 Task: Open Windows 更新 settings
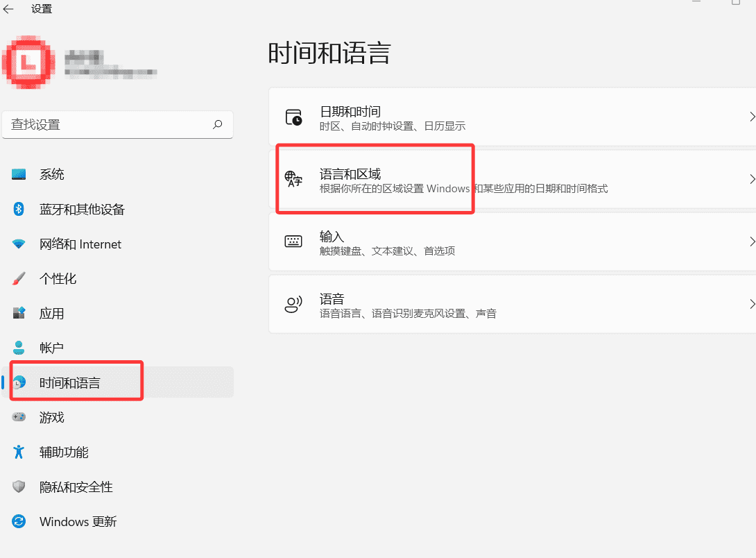point(118,521)
